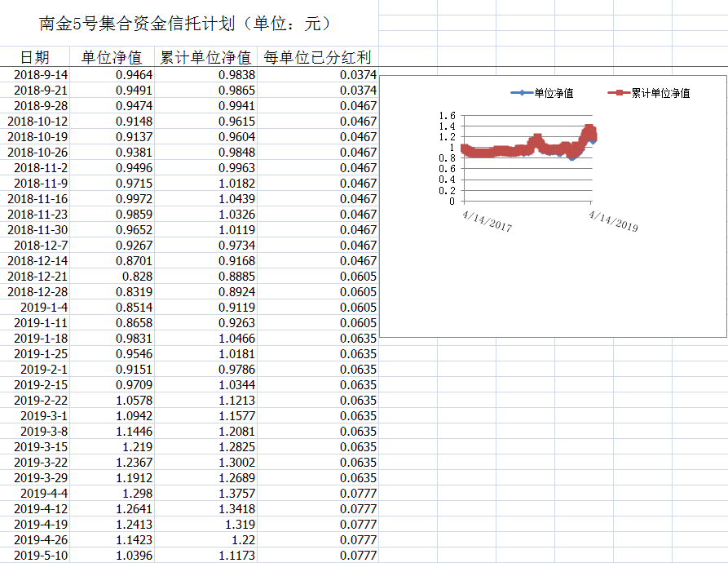Select date cell 2019-5-10

point(35,556)
